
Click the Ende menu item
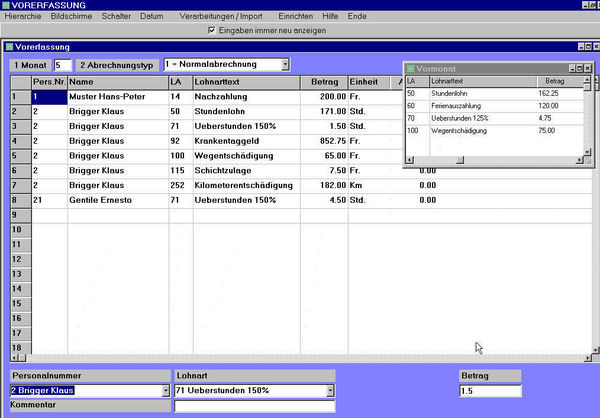coord(357,16)
